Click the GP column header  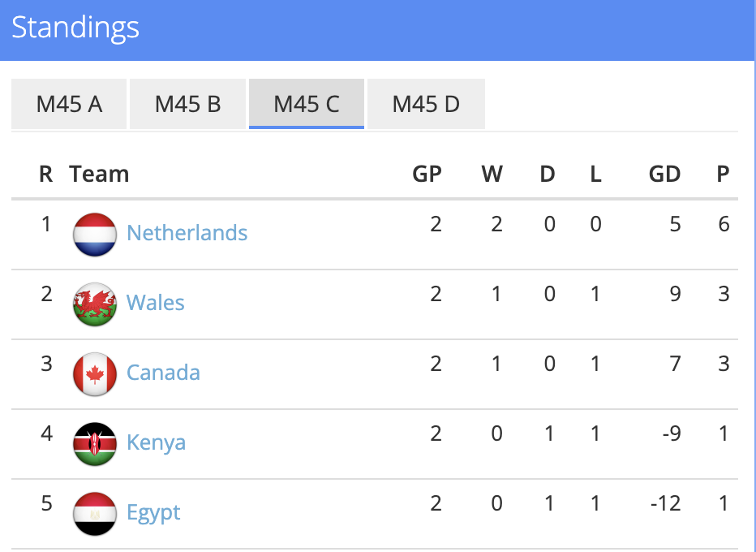click(427, 174)
